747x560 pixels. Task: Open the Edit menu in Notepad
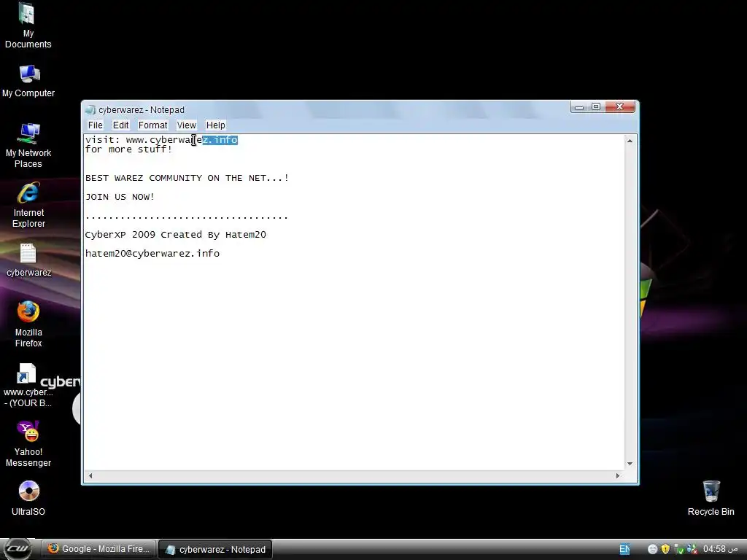point(120,125)
